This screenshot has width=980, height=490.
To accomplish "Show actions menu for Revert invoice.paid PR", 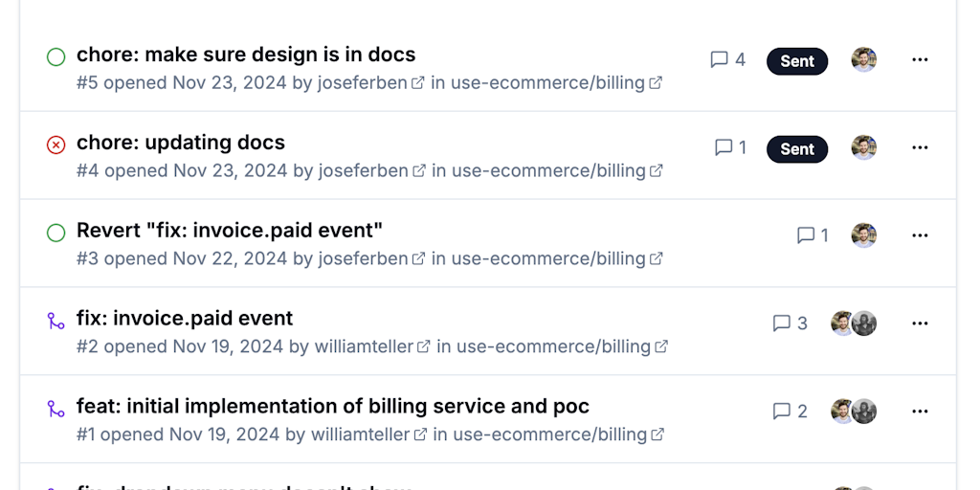I will point(920,235).
